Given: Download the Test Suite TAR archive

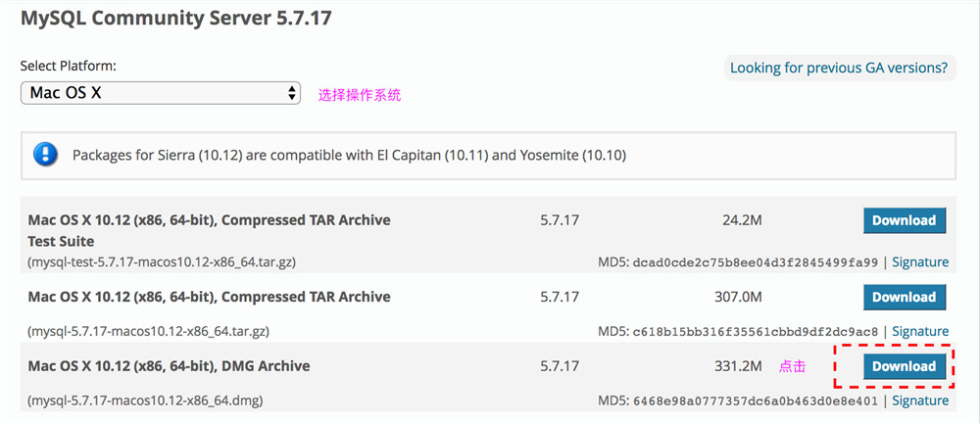Looking at the screenshot, I should [904, 220].
